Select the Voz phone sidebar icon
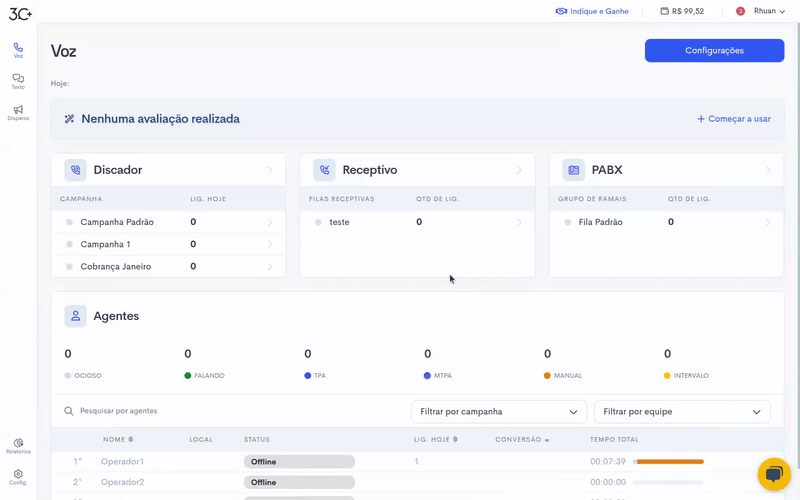 [18, 51]
